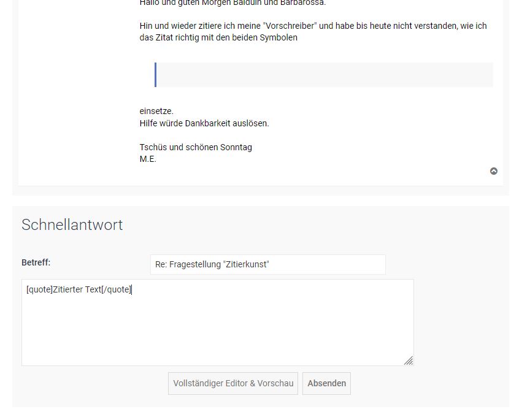Click the closing [/quote] tag in the reply
522x420 pixels.
click(x=117, y=289)
